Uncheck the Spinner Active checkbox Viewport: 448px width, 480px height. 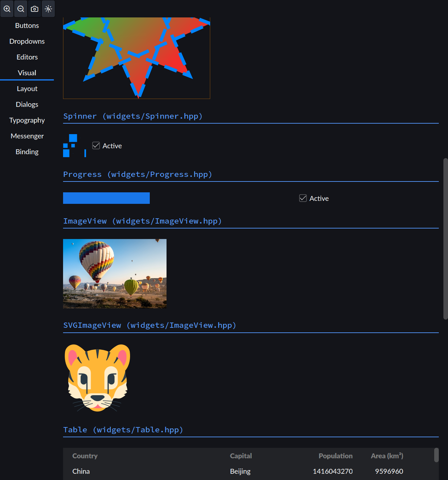point(96,146)
